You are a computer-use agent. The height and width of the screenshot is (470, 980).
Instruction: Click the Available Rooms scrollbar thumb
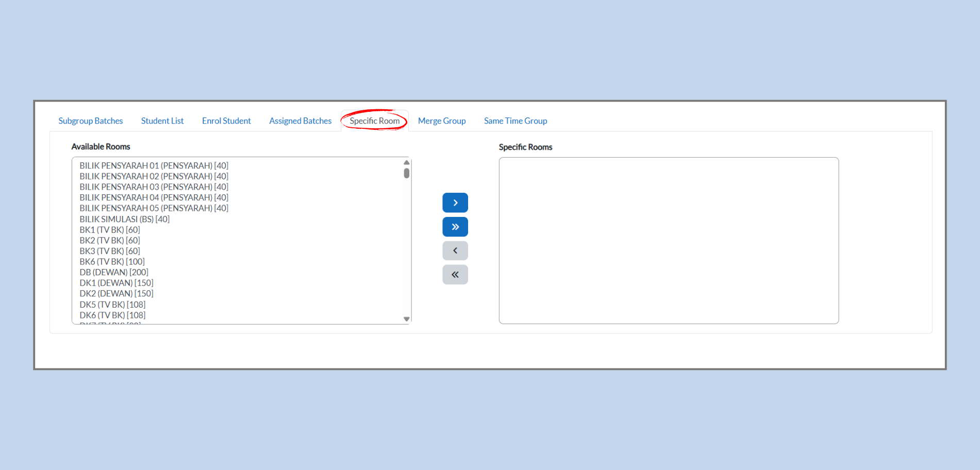pos(407,173)
